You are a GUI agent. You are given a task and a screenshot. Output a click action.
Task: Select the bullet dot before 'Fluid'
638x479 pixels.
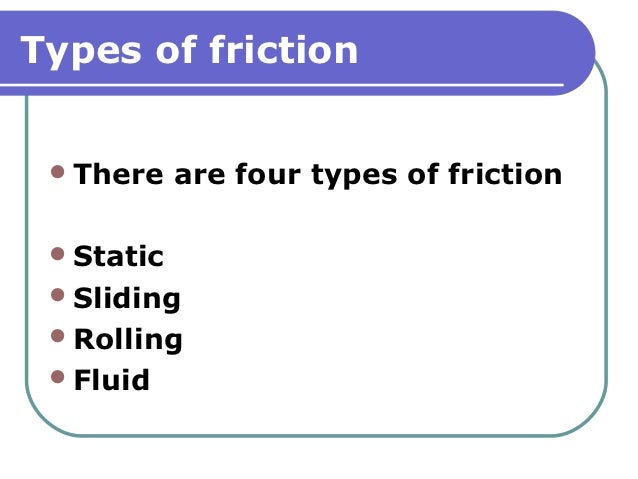(x=58, y=377)
